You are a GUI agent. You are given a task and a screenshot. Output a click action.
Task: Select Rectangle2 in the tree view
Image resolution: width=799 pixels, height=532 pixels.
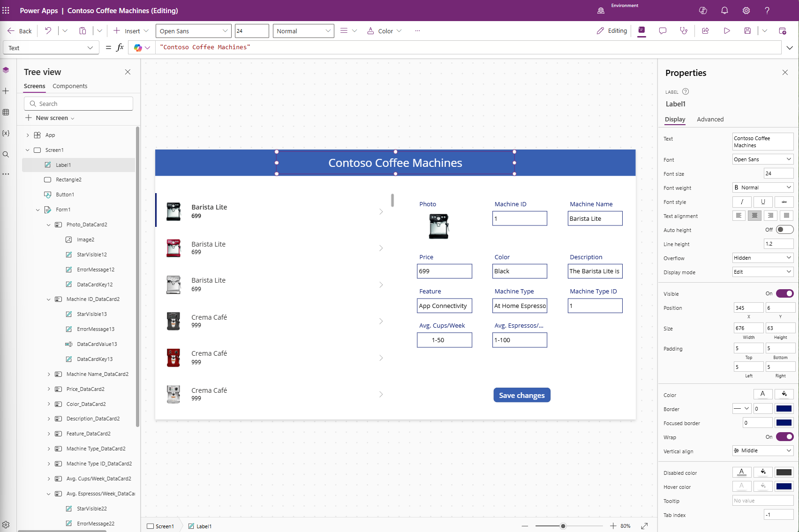[x=68, y=180]
